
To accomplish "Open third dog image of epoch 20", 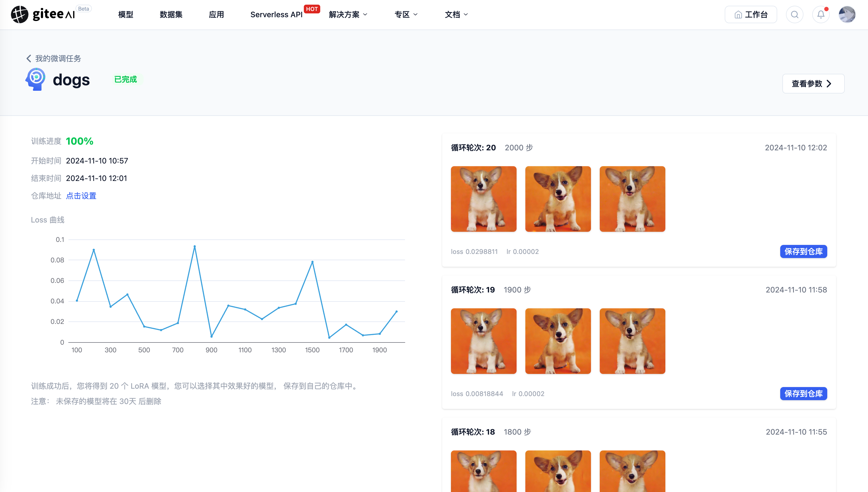I will tap(633, 199).
